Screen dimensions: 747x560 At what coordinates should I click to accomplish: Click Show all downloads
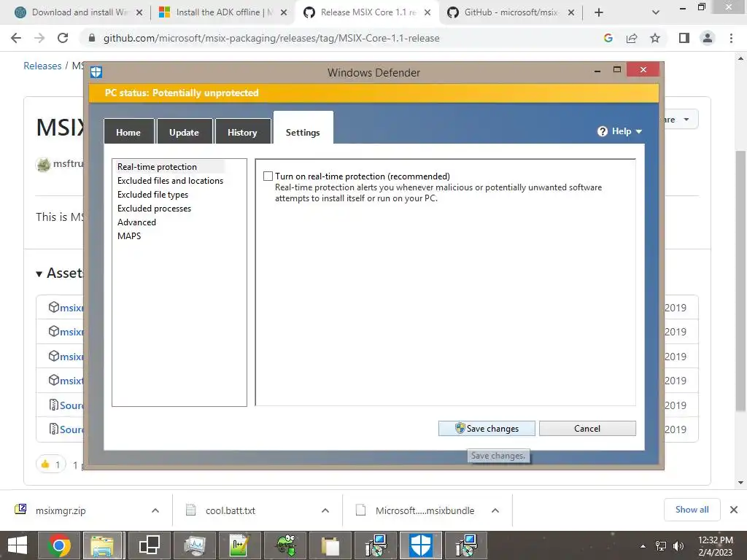[x=692, y=510]
